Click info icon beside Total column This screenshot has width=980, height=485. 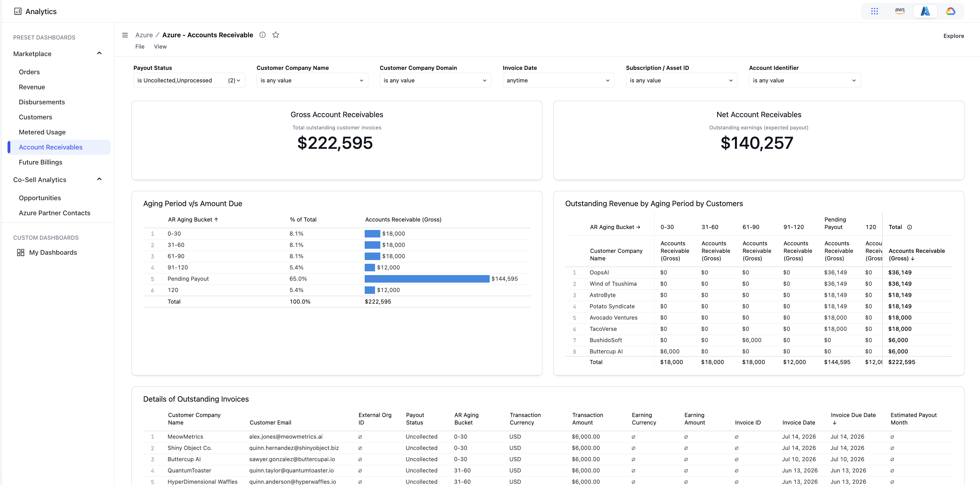[909, 227]
